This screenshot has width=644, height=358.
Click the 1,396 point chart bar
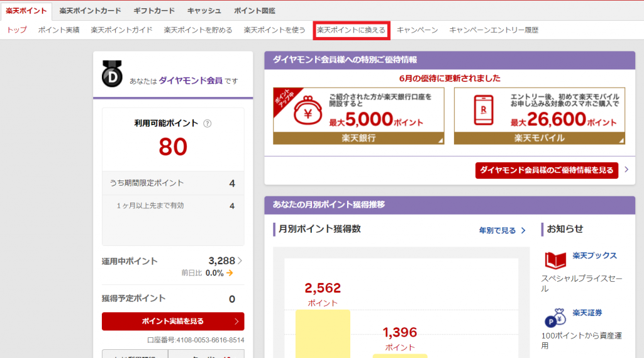[x=400, y=356]
